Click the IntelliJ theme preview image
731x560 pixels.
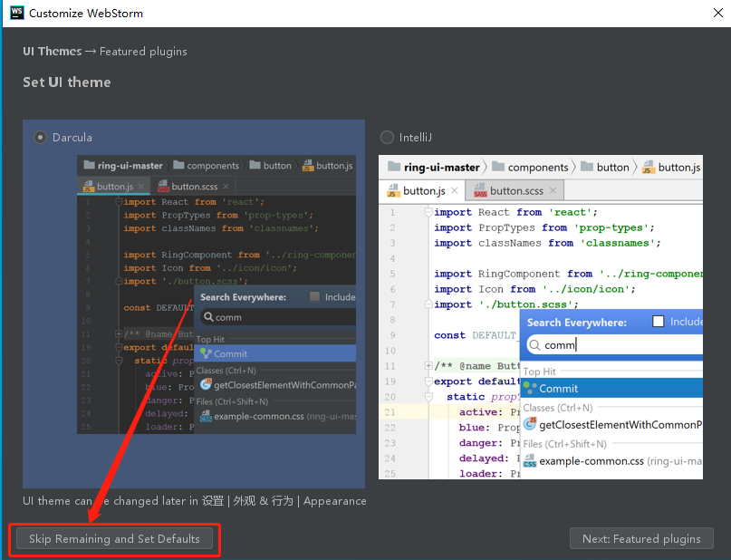[541, 317]
